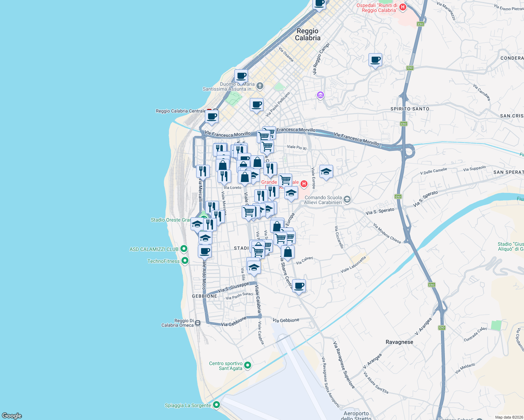Viewport: 524px width, 420px height.
Task: Select the red H marker at Grande Ospedale
Action: tap(304, 183)
